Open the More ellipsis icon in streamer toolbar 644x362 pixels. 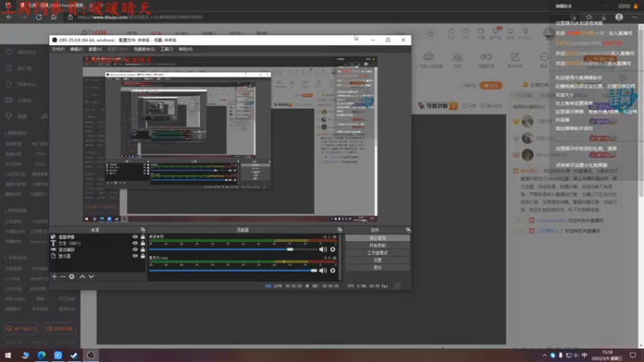[544, 57]
